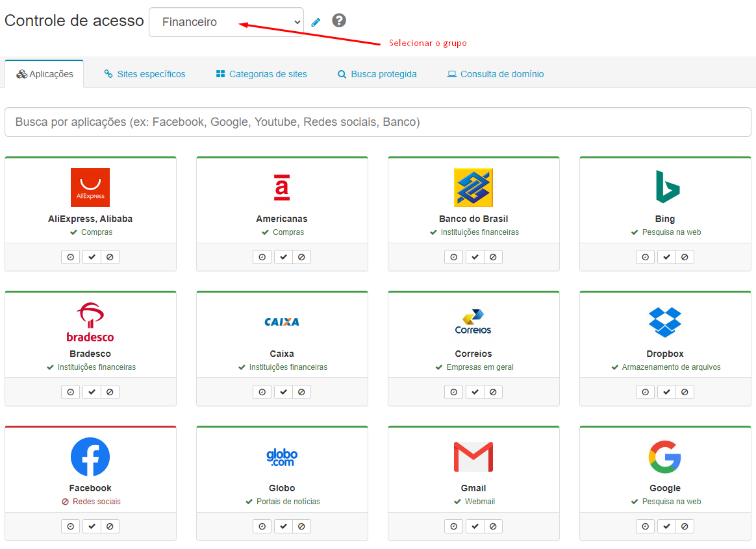Allow Bing with the checkmark button
The height and width of the screenshot is (549, 756).
[666, 257]
